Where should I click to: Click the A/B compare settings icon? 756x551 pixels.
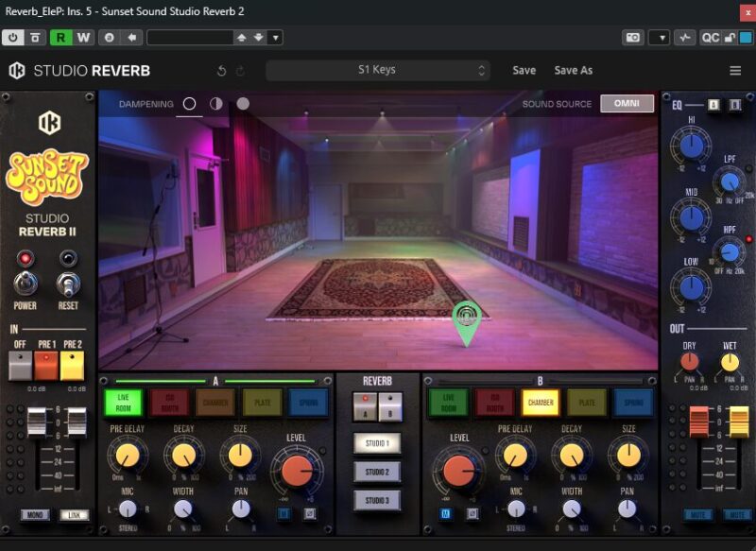(110, 38)
